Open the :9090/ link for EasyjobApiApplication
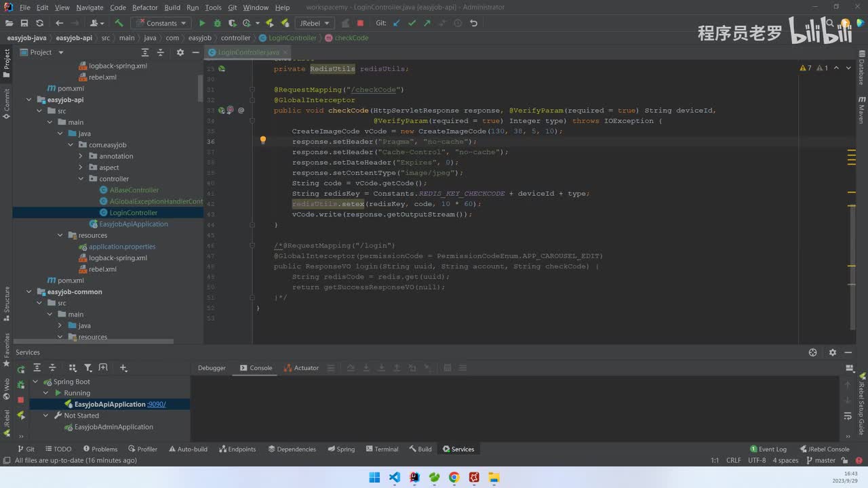This screenshot has height=488, width=868. [157, 405]
